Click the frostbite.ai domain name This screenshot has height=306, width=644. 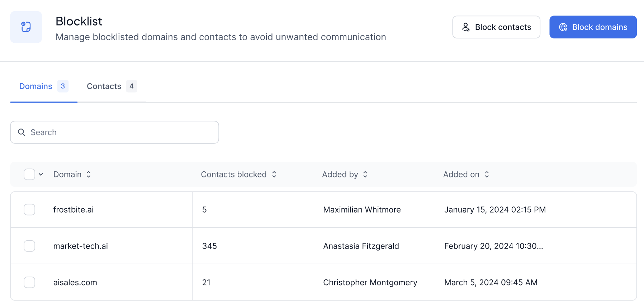coord(74,210)
